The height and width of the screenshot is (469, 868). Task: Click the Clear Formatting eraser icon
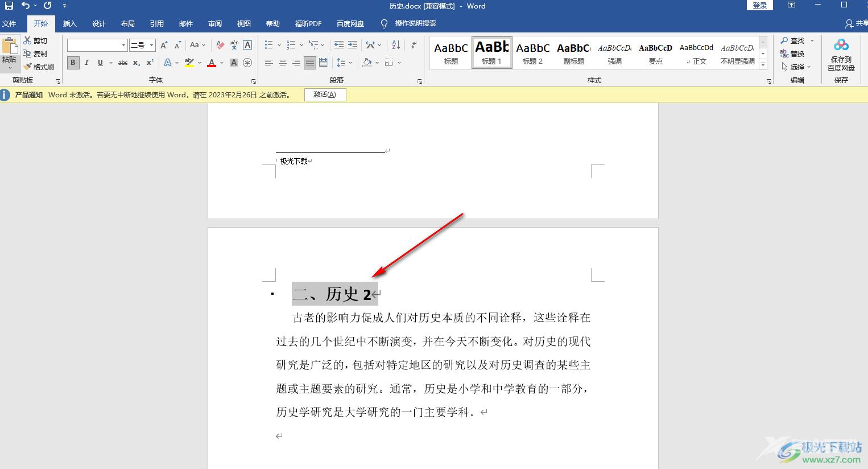coord(221,45)
